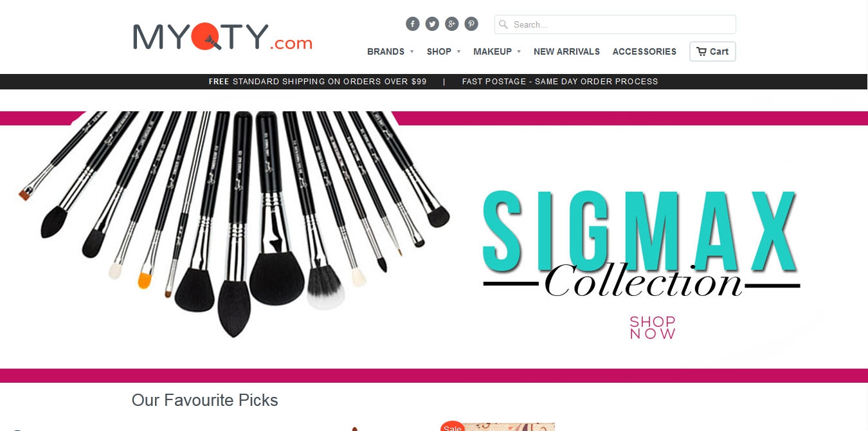Expand the Makeup dropdown arrow

click(519, 52)
